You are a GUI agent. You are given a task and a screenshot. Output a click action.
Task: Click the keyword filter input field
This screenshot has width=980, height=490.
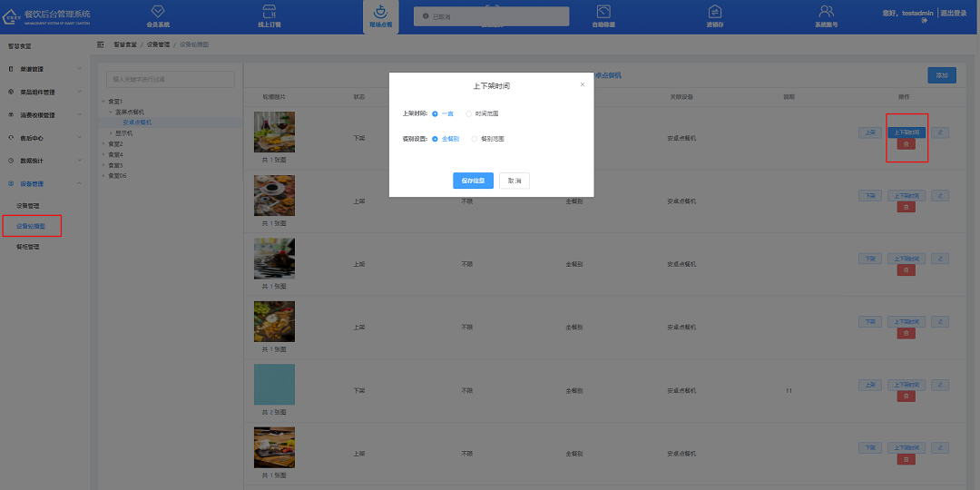tap(171, 80)
